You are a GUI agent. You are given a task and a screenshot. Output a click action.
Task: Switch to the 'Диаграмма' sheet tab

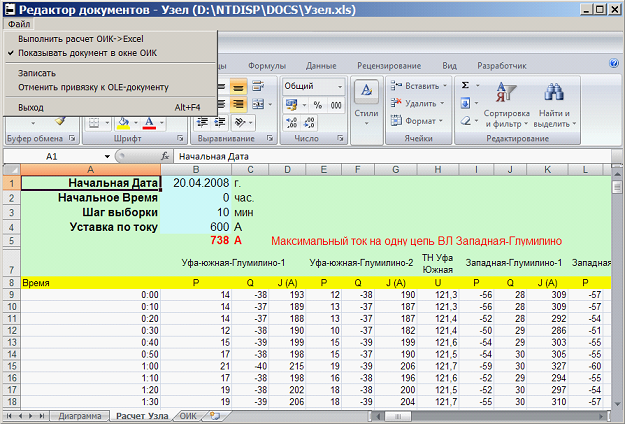point(80,414)
